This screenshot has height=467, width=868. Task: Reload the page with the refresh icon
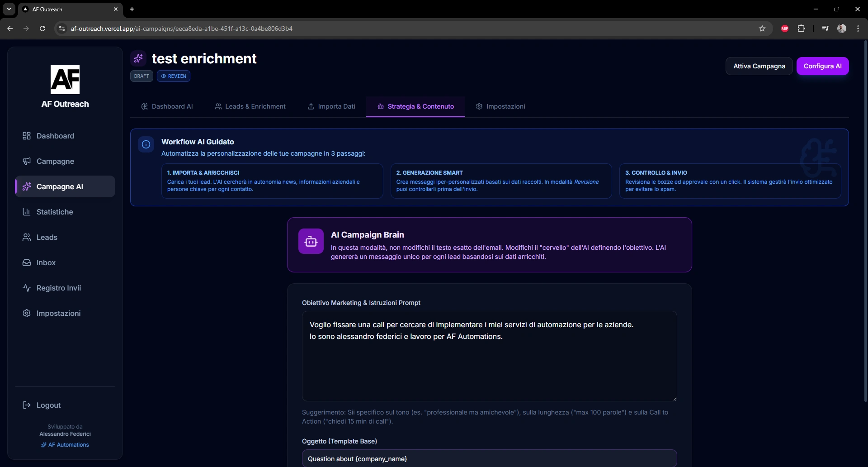coord(42,29)
